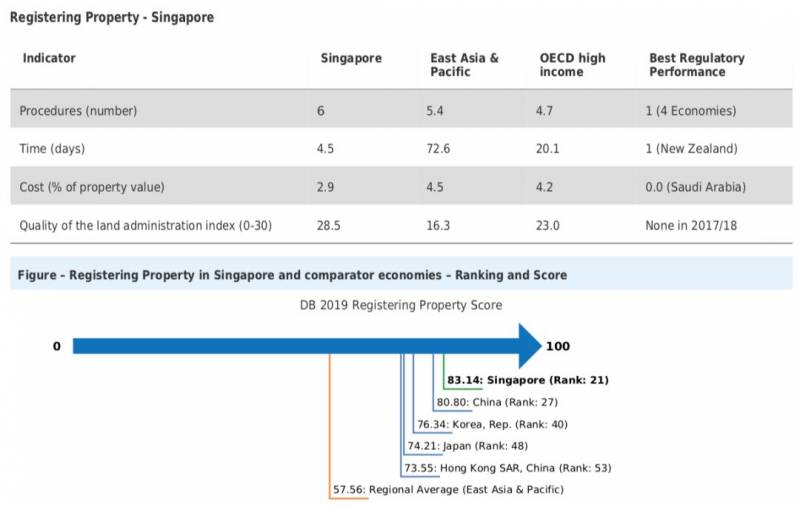
Task: Click the 'Singapore' column header
Action: (x=350, y=58)
